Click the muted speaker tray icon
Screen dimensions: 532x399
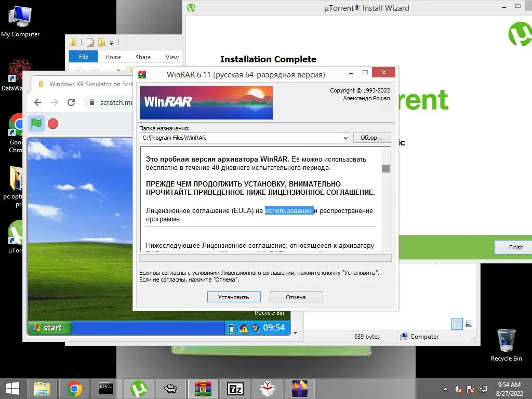[458, 389]
